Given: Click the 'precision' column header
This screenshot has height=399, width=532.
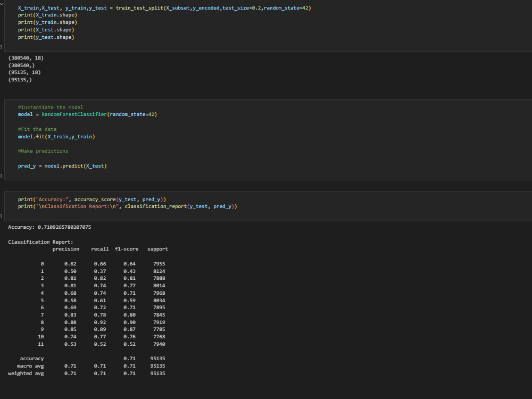Looking at the screenshot, I should point(66,249).
